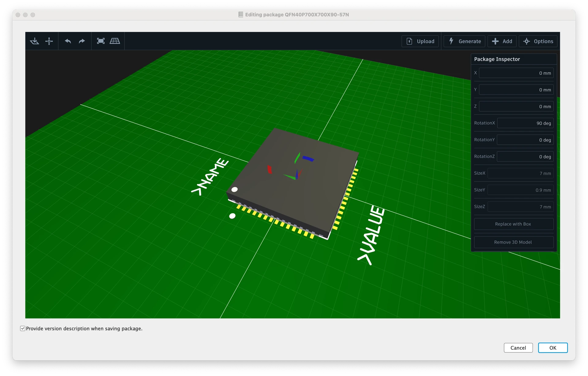Click the center origin crosshair icon
Viewport: 588px width, 376px height.
click(49, 41)
